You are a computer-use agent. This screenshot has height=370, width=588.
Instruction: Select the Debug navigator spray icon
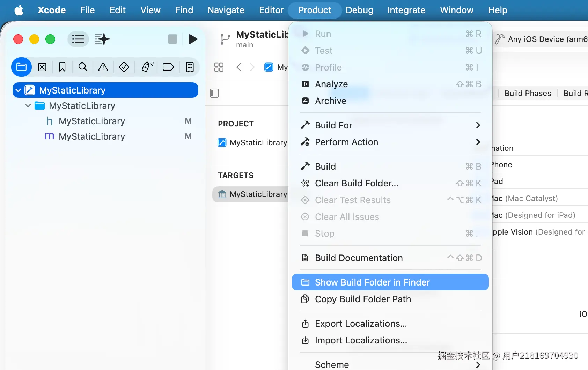[x=147, y=67]
